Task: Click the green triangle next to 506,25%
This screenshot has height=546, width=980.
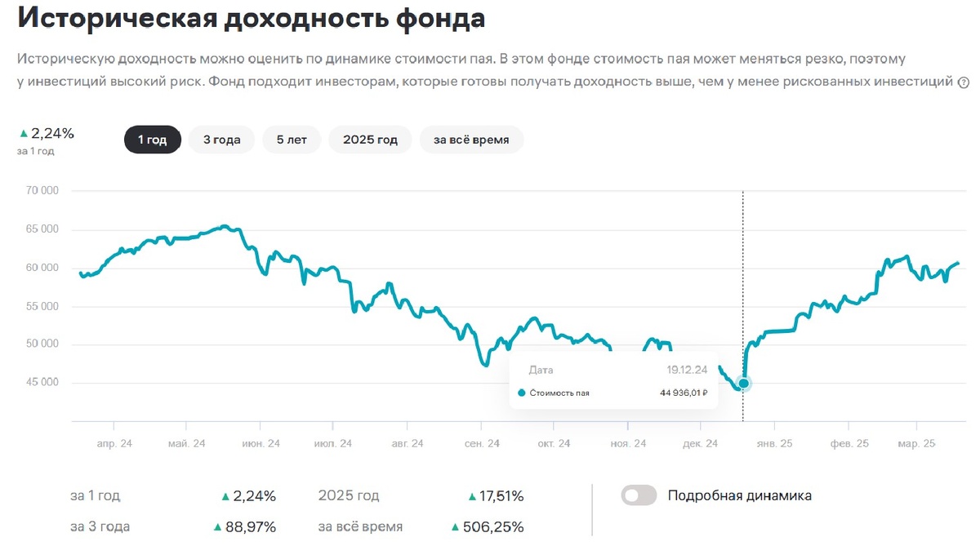Action: [x=456, y=526]
